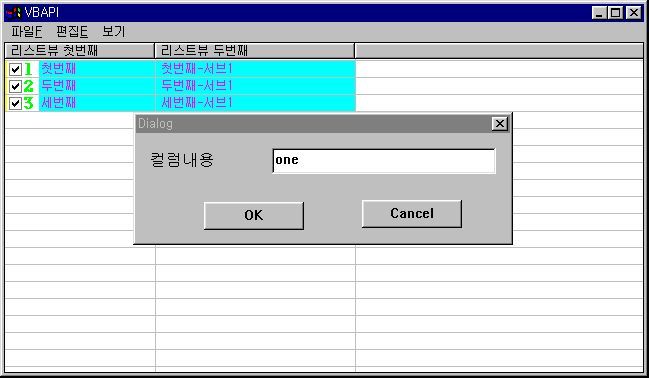Screen dimensions: 649x378
Task: Select the 첫번째 list item text
Action: click(x=58, y=68)
